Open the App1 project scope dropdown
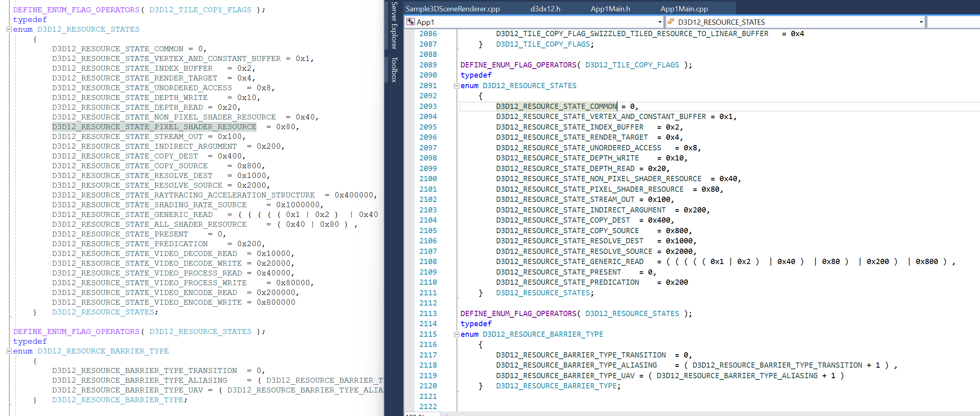The width and height of the screenshot is (980, 416). click(x=659, y=22)
